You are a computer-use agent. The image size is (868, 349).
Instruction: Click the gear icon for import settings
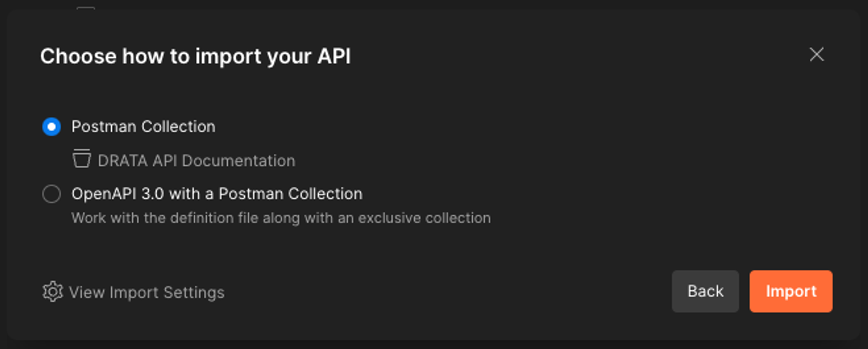coord(52,291)
